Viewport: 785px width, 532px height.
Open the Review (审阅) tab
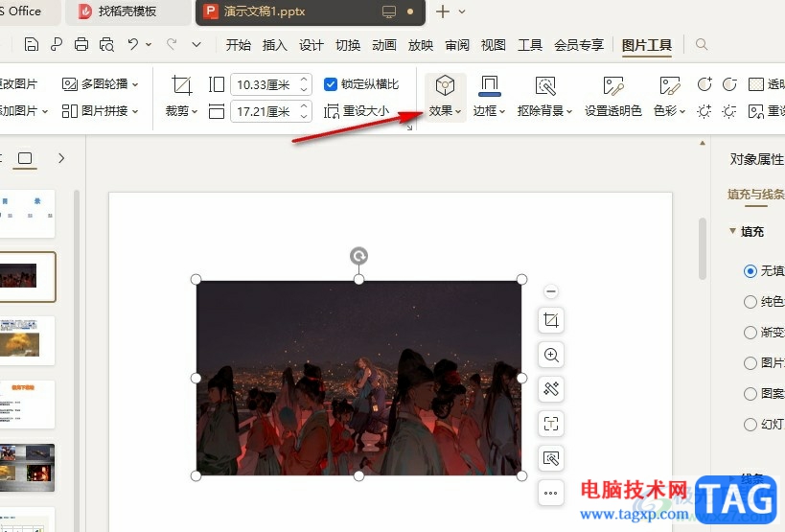tap(457, 45)
